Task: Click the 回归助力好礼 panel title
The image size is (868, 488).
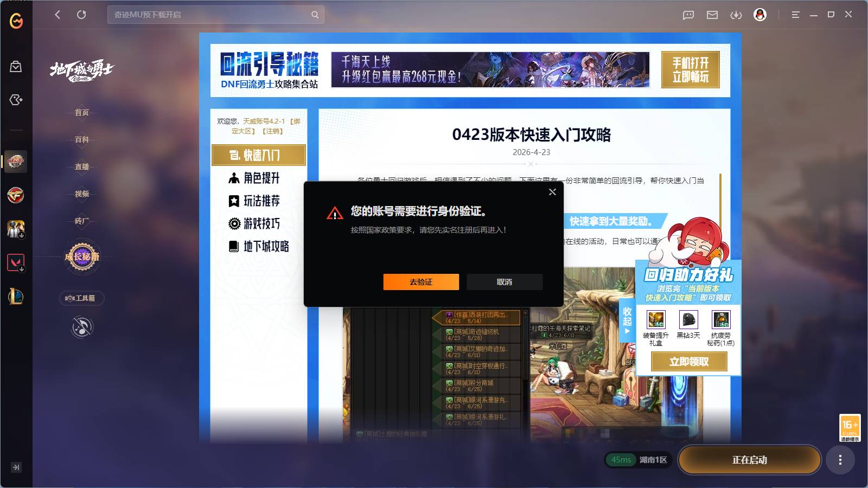Action: (688, 275)
